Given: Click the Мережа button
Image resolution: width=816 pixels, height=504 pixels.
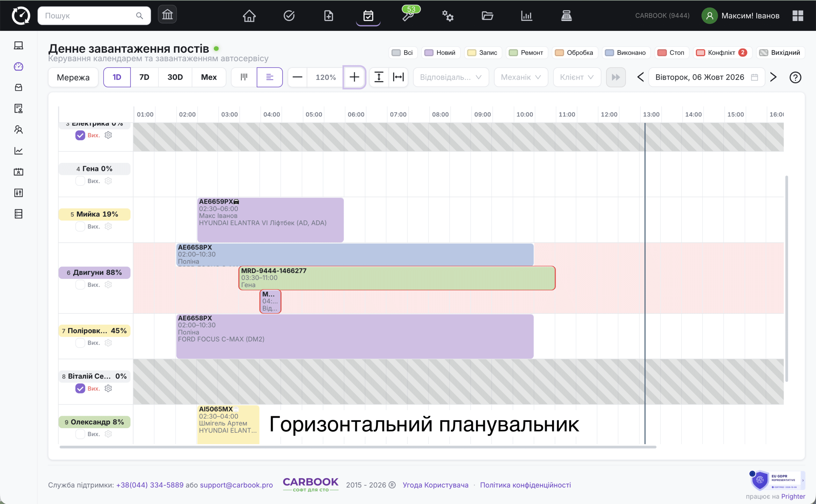Looking at the screenshot, I should pyautogui.click(x=73, y=77).
